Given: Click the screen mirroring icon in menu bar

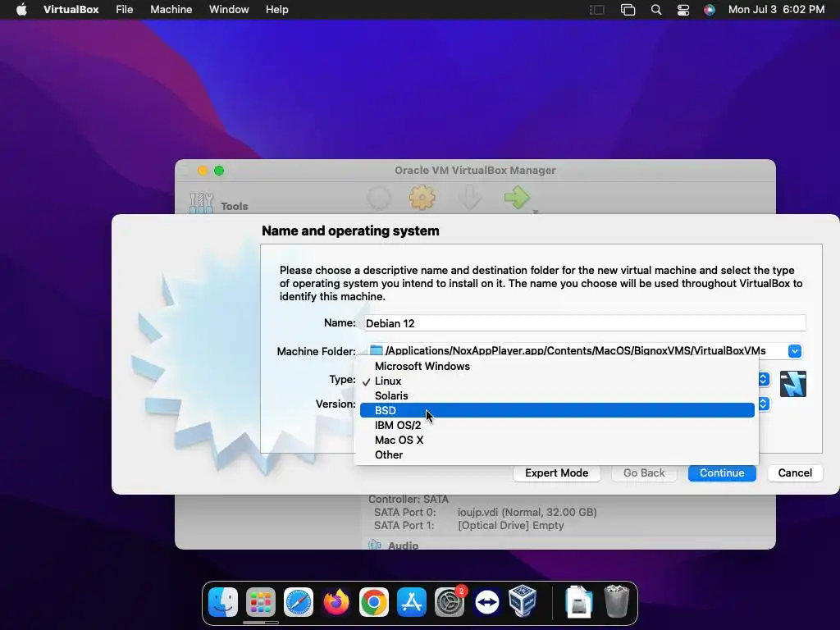Looking at the screenshot, I should click(628, 10).
